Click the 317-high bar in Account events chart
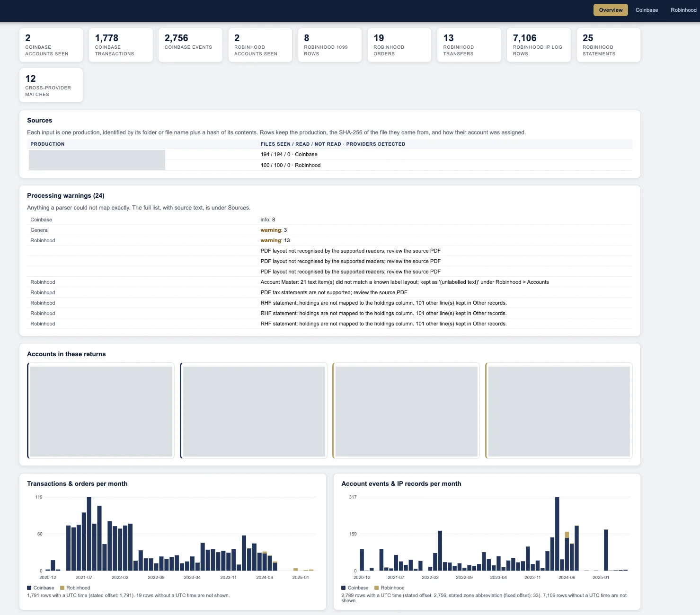Viewport: 700px width, 615px height. click(557, 534)
